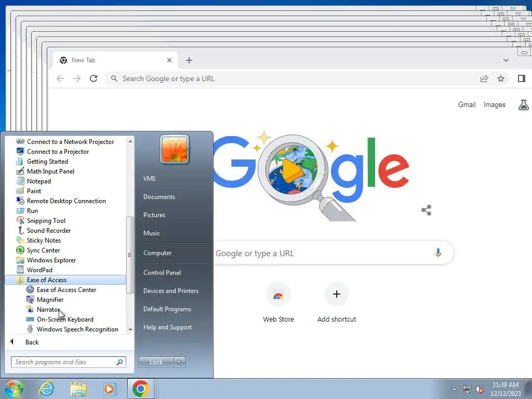The image size is (532, 399).
Task: Collapse the Ease of Access folder
Action: (x=65, y=280)
